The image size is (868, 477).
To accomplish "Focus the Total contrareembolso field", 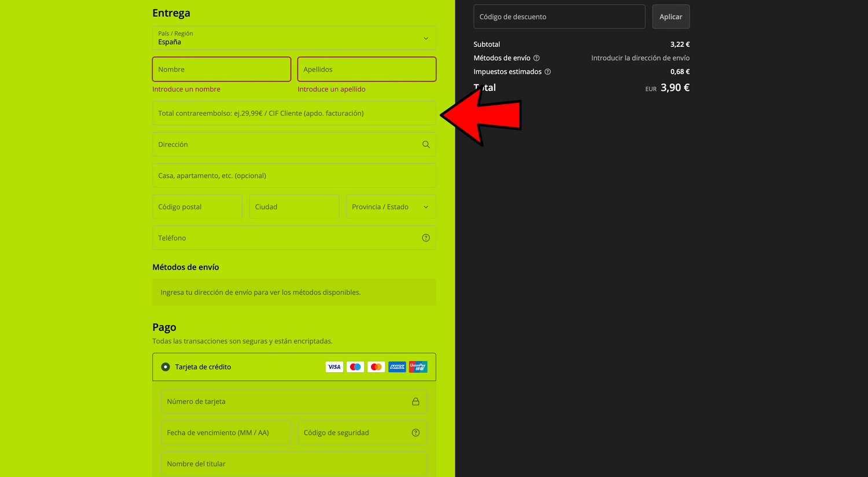I will 294,113.
